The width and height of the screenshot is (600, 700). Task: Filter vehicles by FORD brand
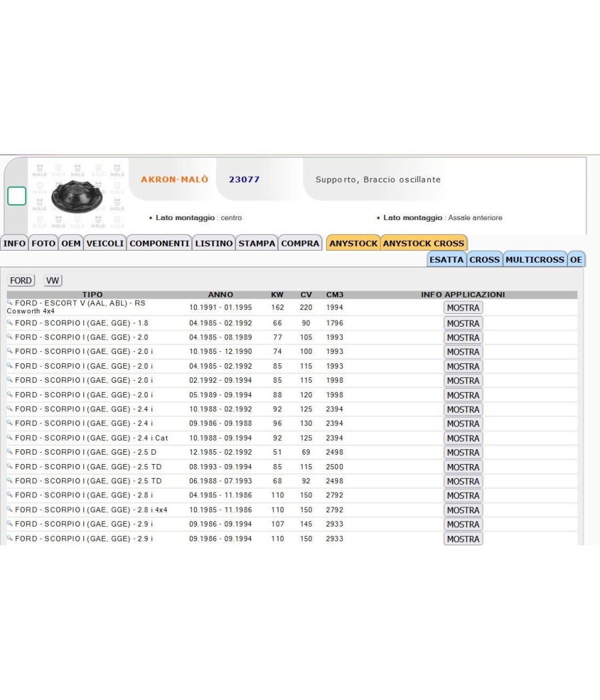tap(21, 281)
